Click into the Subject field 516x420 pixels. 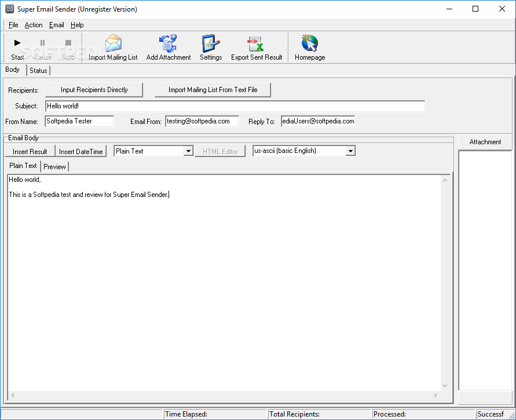point(235,107)
